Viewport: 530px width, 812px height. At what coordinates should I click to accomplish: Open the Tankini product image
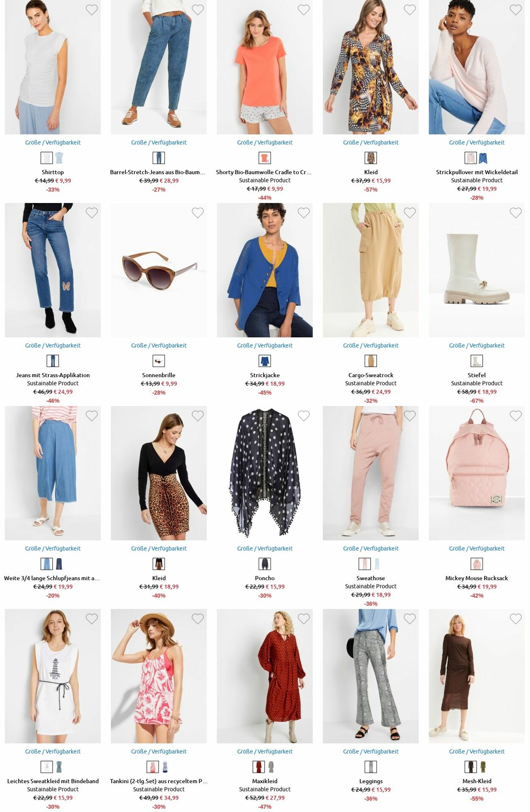click(159, 676)
